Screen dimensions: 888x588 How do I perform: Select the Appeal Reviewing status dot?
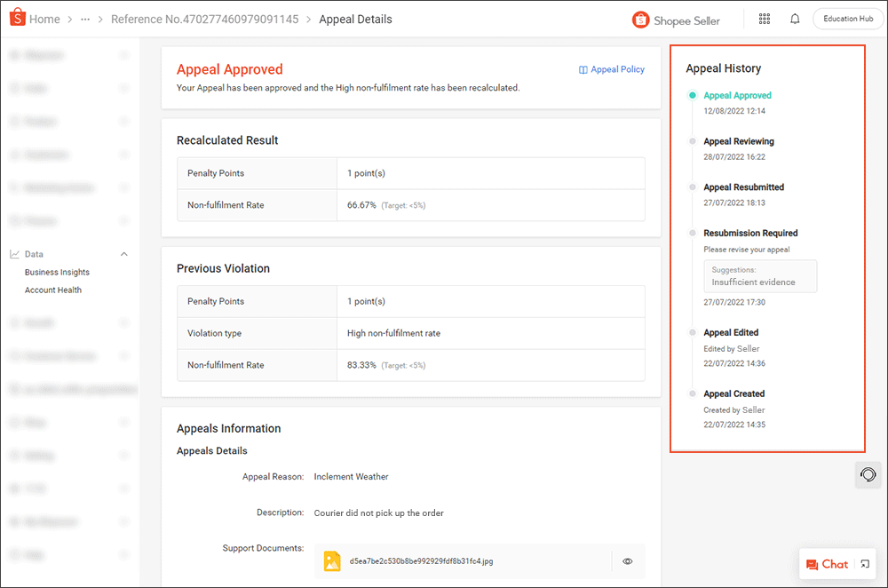point(693,141)
